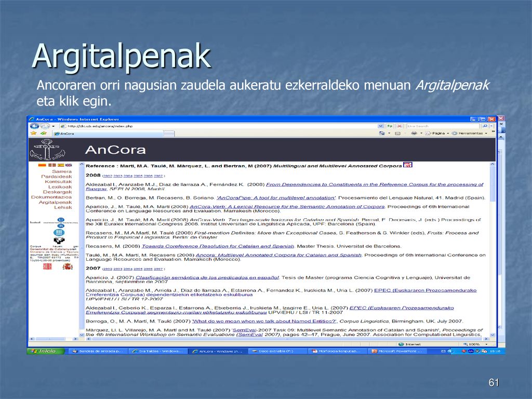Switch to Microsoft PowerPoint taskbar item
532x399 pixels.
pyautogui.click(x=398, y=352)
